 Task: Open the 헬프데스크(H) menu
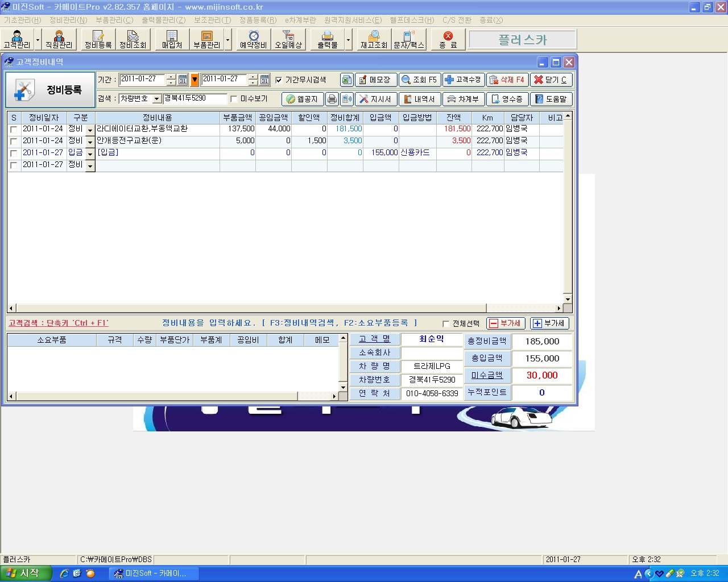[412, 20]
